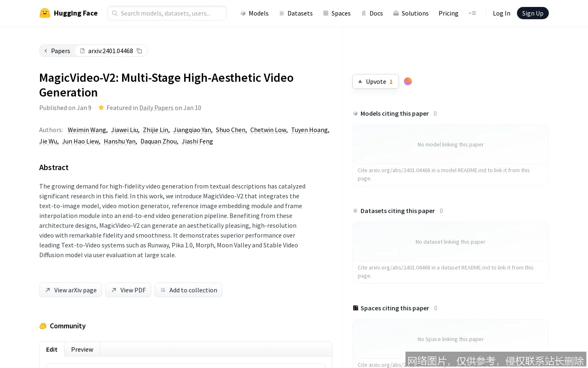Click the Models cube icon in the navbar
This screenshot has width=588, height=368.
click(x=243, y=13)
